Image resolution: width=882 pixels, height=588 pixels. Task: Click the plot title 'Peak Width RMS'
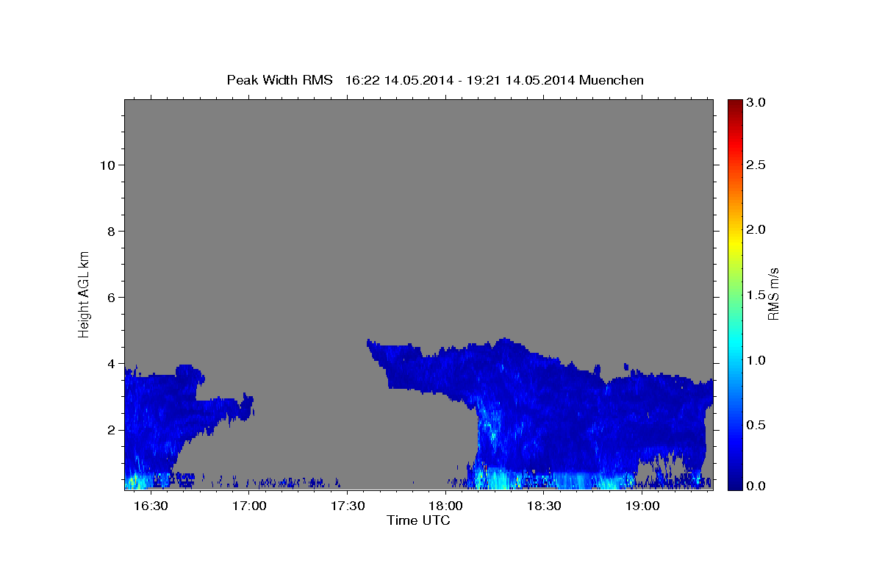point(279,80)
